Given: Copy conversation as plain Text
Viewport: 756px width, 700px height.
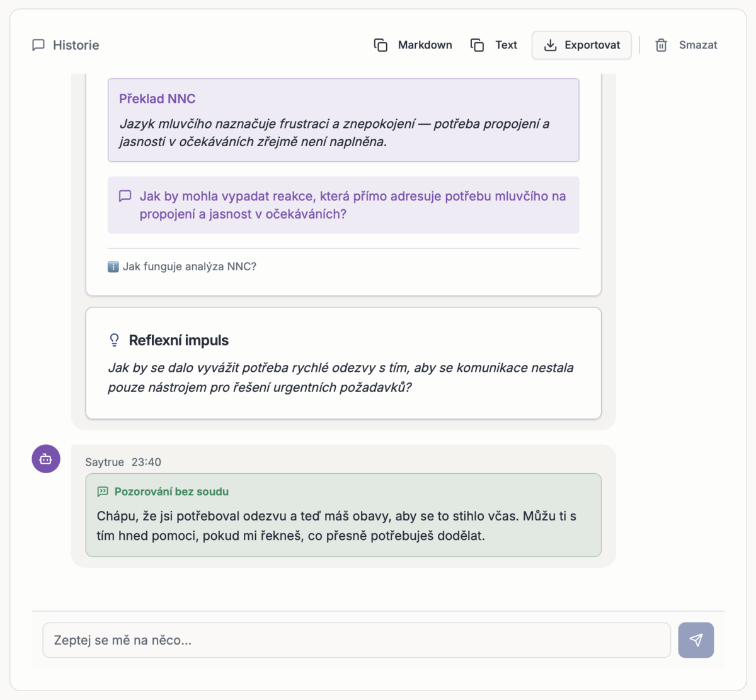Looking at the screenshot, I should click(x=494, y=45).
